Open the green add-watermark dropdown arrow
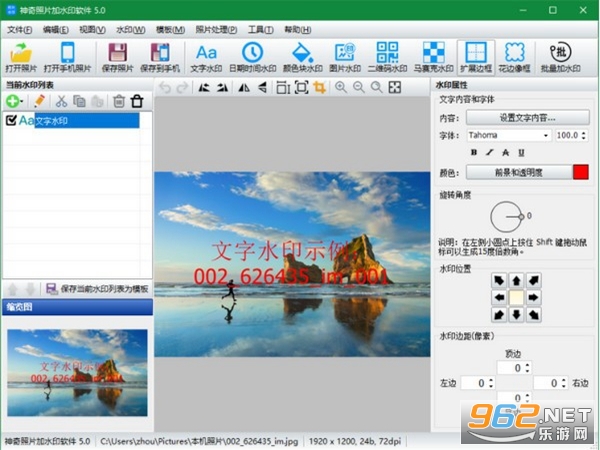600x450 pixels. pos(22,101)
